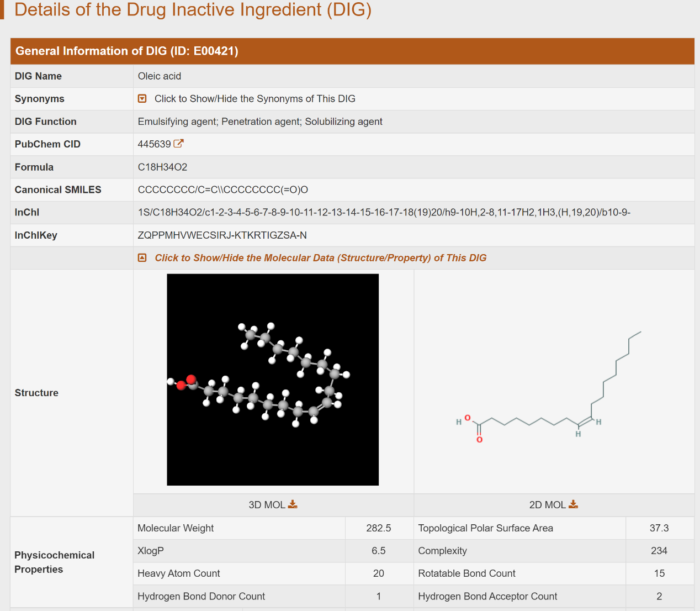
Task: Click the red oxygen atom in 3D model
Action: click(191, 380)
